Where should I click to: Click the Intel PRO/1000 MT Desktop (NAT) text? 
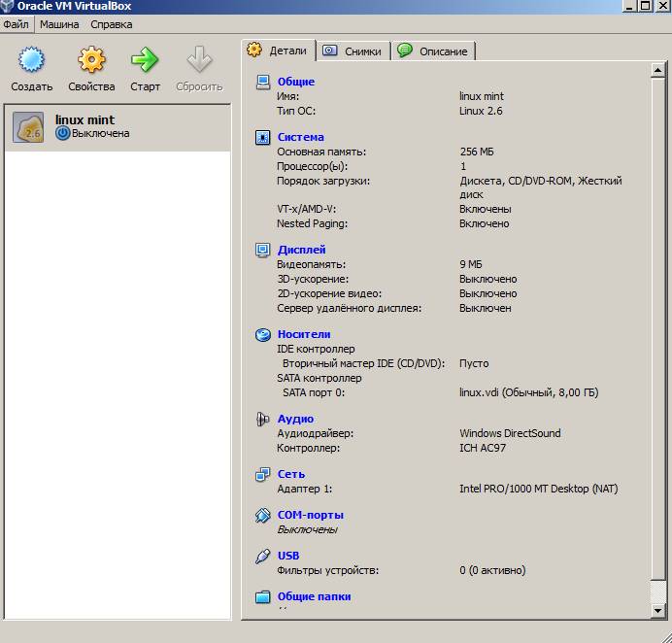click(538, 489)
